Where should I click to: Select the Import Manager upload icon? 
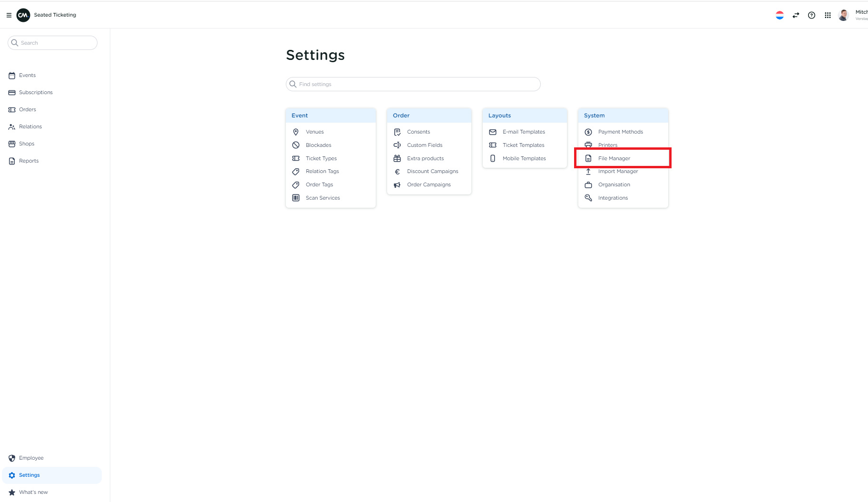(x=588, y=171)
